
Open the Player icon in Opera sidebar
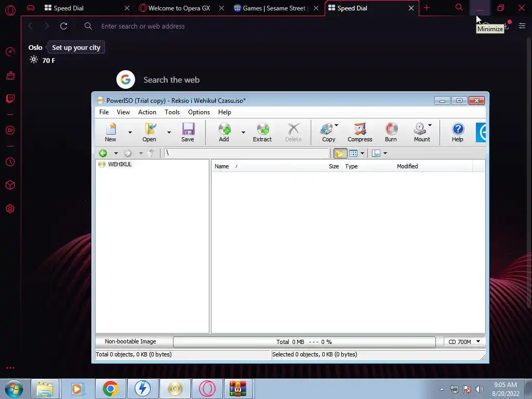10,130
